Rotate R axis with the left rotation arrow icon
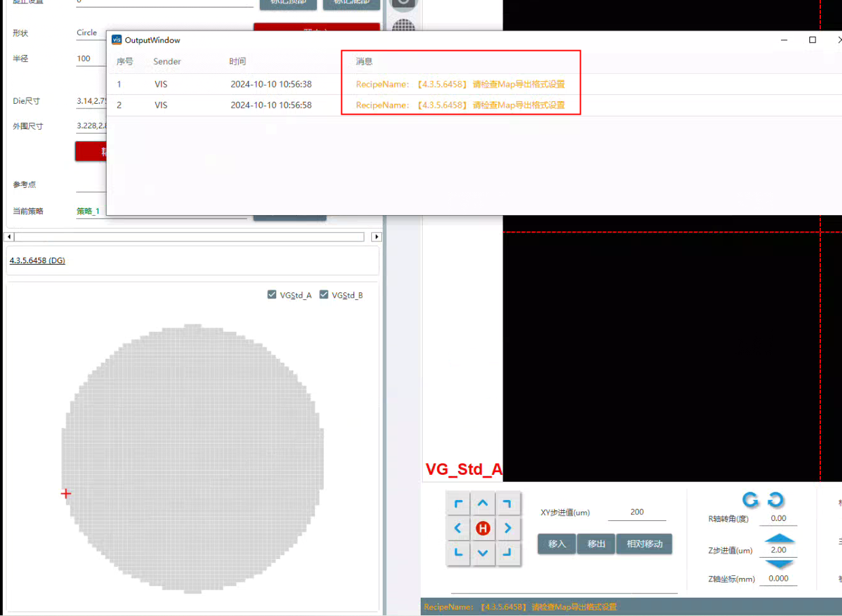Screen dimensions: 842x616 750,501
